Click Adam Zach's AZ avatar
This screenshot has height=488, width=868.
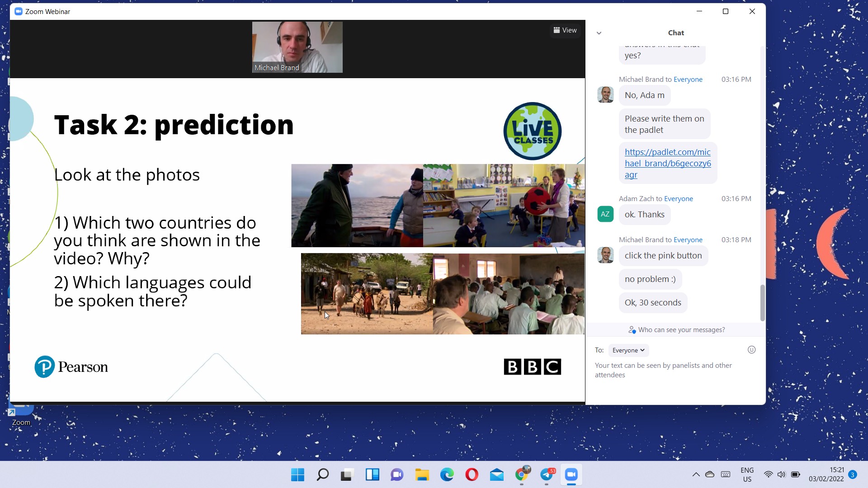point(605,214)
